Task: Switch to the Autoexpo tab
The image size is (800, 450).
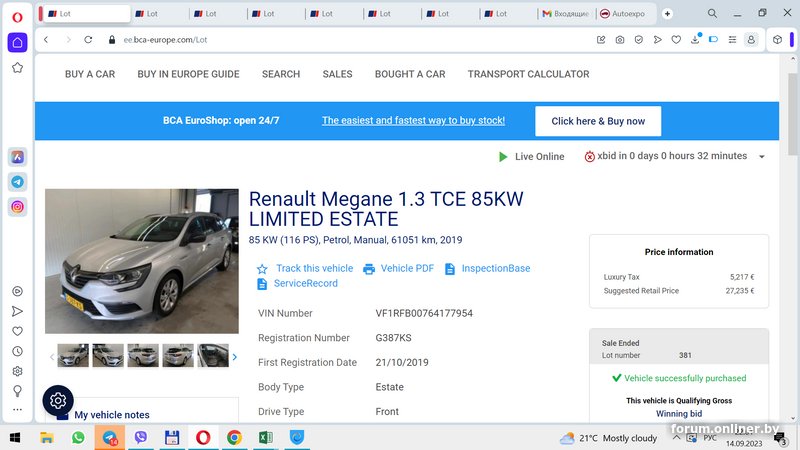Action: (x=623, y=14)
